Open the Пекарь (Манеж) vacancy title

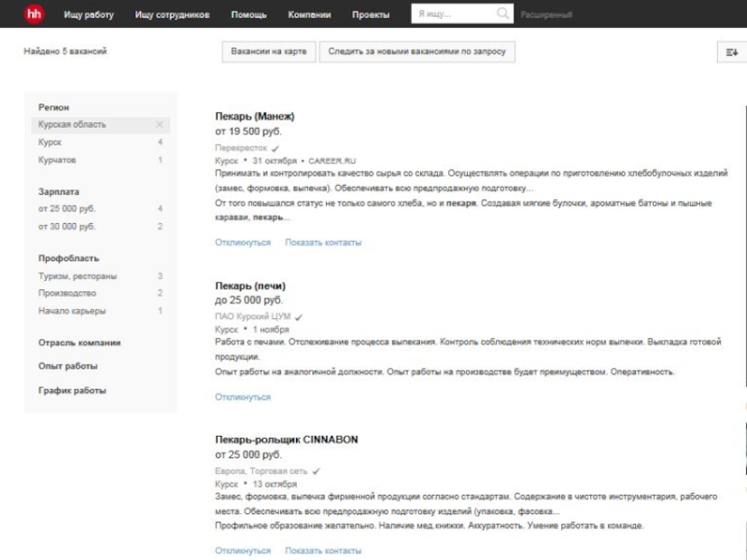[x=255, y=117]
